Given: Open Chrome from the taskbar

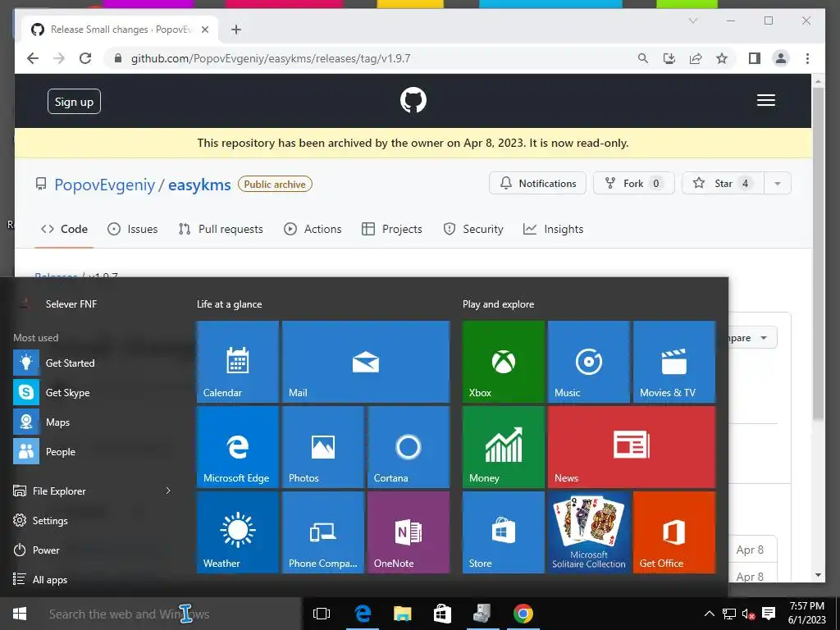Looking at the screenshot, I should tap(523, 614).
